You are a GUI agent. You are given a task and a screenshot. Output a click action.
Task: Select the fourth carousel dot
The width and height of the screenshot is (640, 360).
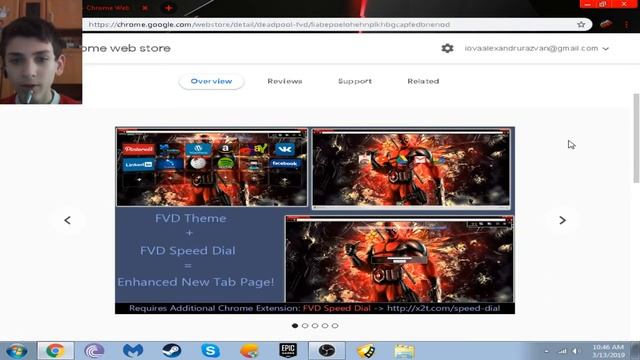pos(325,326)
